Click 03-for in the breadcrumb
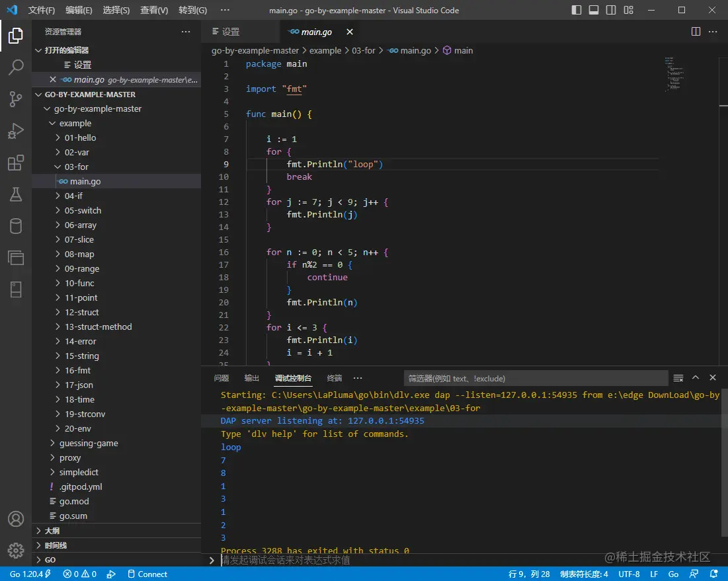 coord(363,51)
